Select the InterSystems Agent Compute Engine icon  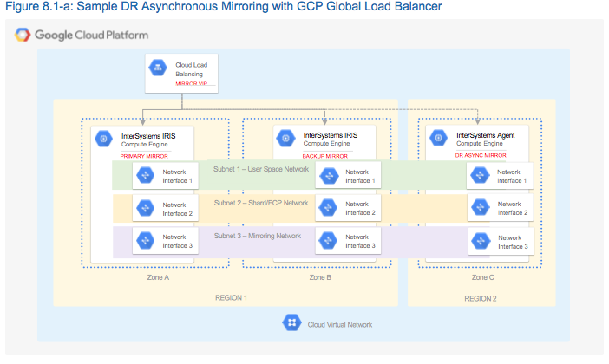438,138
